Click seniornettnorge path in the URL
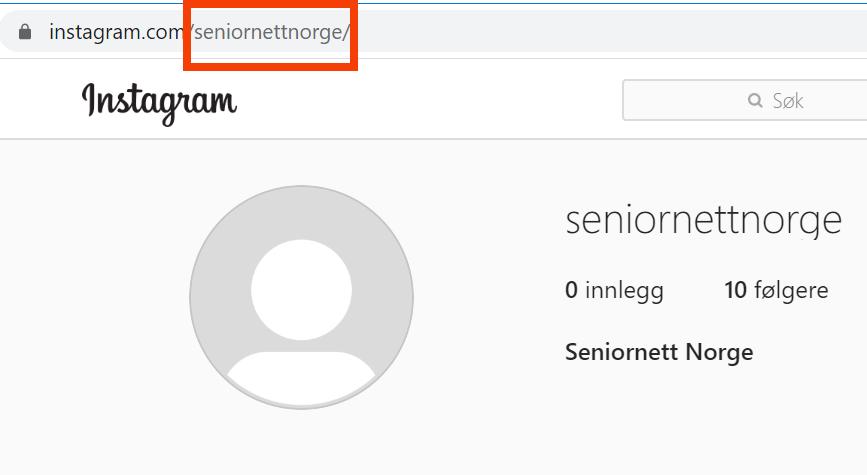The height and width of the screenshot is (475, 867). tap(268, 32)
